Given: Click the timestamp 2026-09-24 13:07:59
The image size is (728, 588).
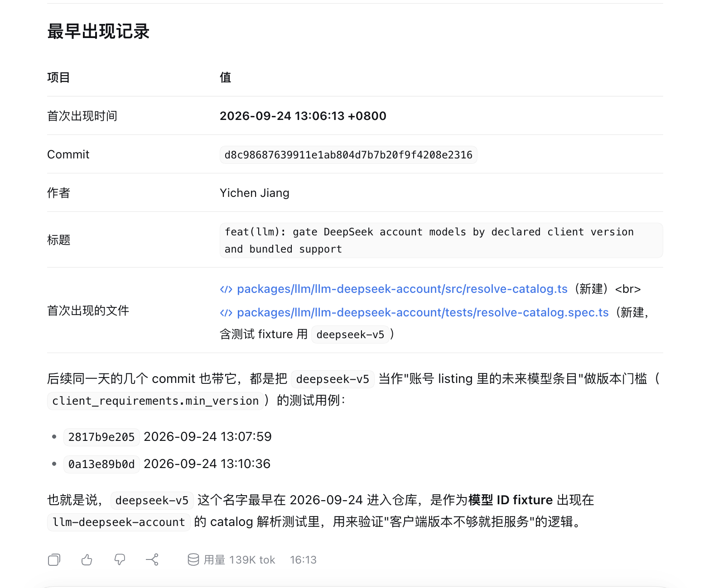Looking at the screenshot, I should 207,437.
